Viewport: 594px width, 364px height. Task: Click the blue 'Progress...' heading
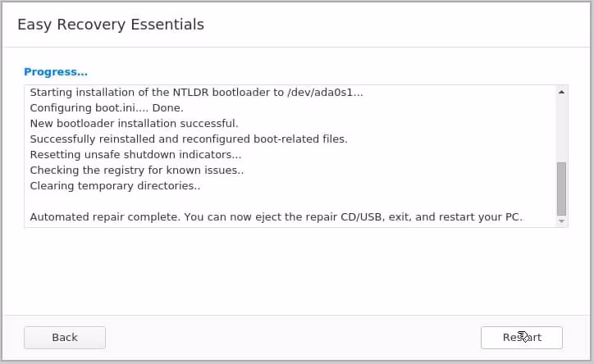(x=56, y=72)
